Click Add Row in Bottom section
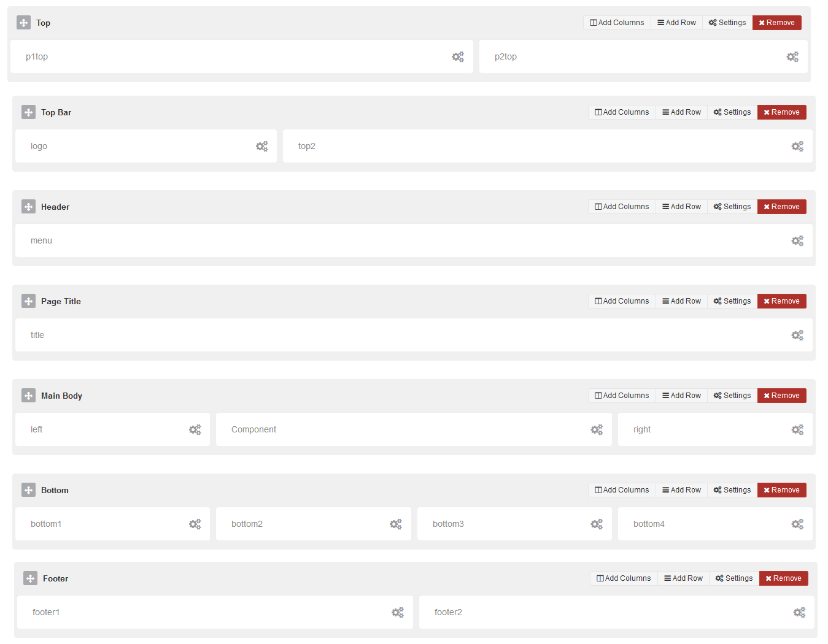The height and width of the screenshot is (644, 828). (x=681, y=490)
